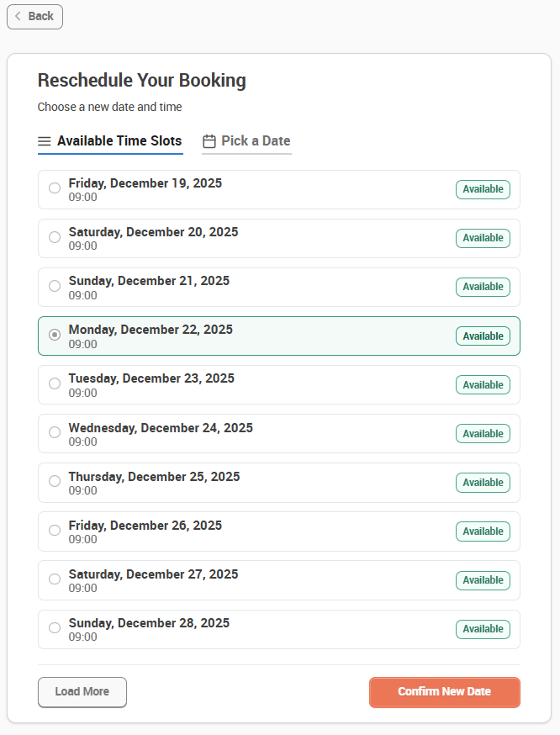Select the Monday, December 22 radio button

point(55,335)
